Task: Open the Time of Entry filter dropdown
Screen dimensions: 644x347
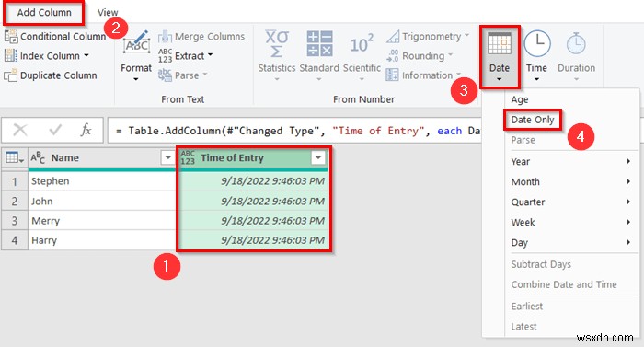Action: click(318, 158)
